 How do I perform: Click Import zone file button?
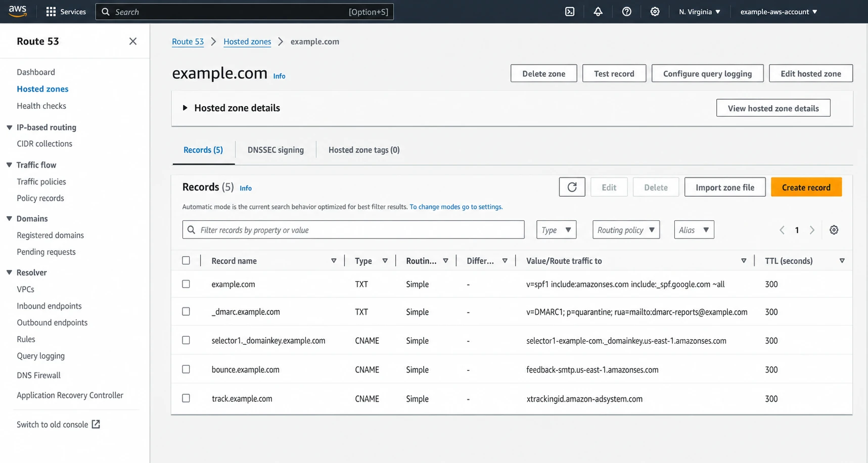pyautogui.click(x=725, y=187)
